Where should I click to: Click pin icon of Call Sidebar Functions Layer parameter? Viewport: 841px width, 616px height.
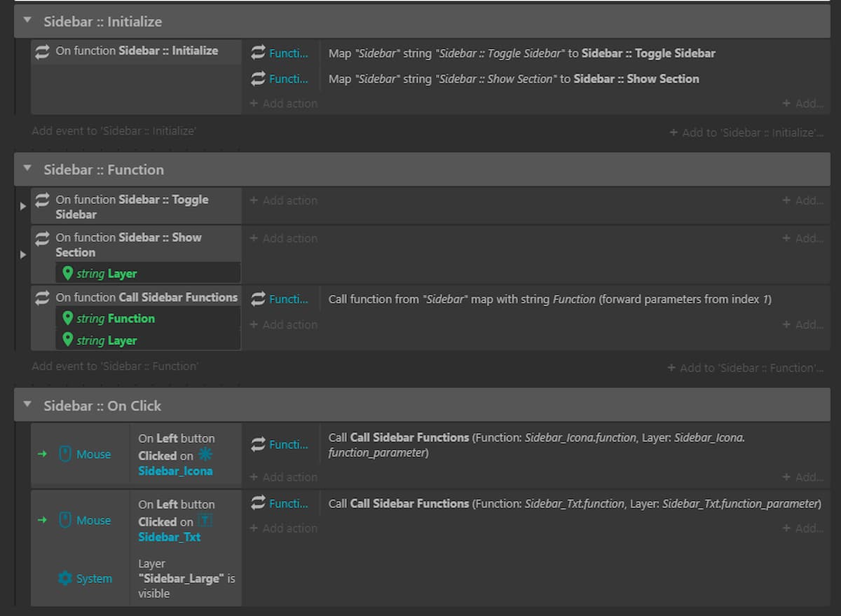point(68,340)
